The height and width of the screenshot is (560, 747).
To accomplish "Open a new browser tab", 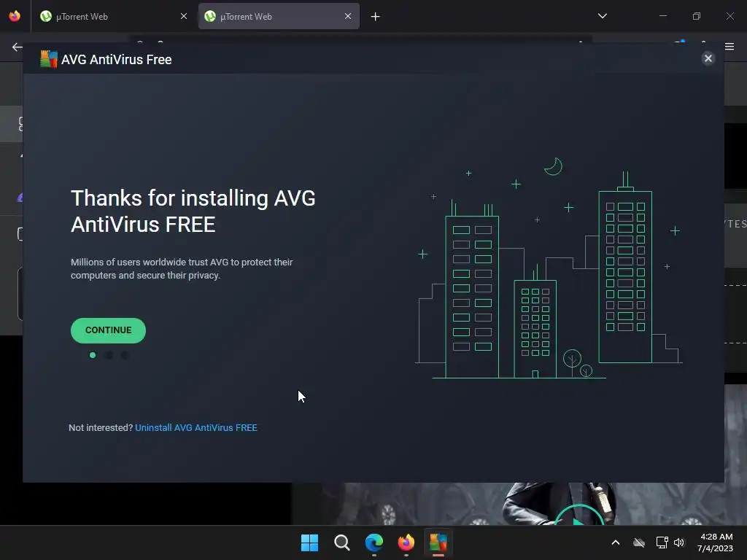I will [376, 17].
